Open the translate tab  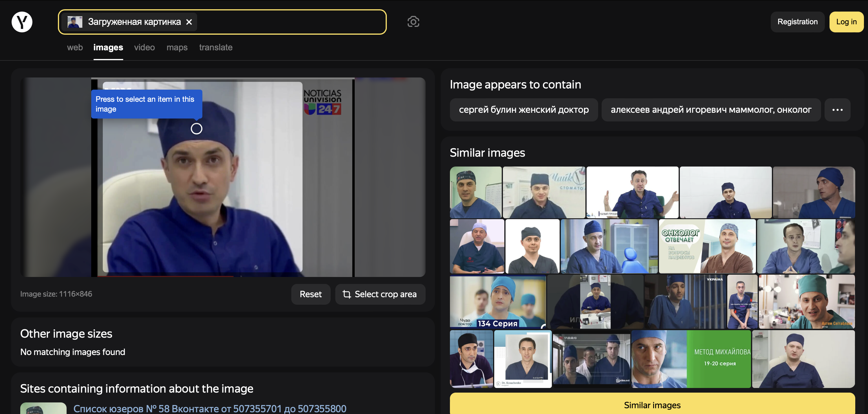[216, 47]
